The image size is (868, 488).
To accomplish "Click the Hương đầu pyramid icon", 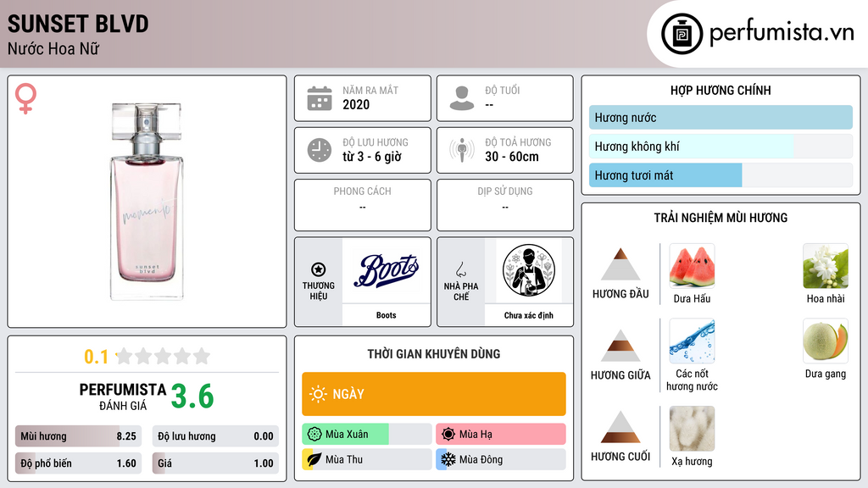I will pyautogui.click(x=620, y=264).
